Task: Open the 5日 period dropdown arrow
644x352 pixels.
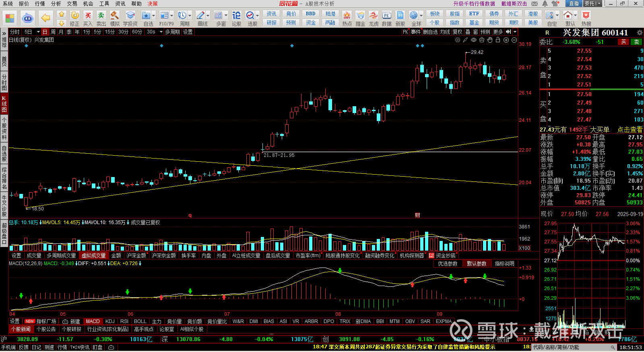Action: pos(38,32)
